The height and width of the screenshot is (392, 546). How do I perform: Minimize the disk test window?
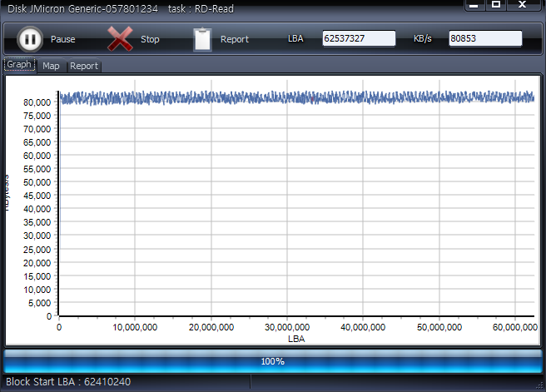point(474,5)
